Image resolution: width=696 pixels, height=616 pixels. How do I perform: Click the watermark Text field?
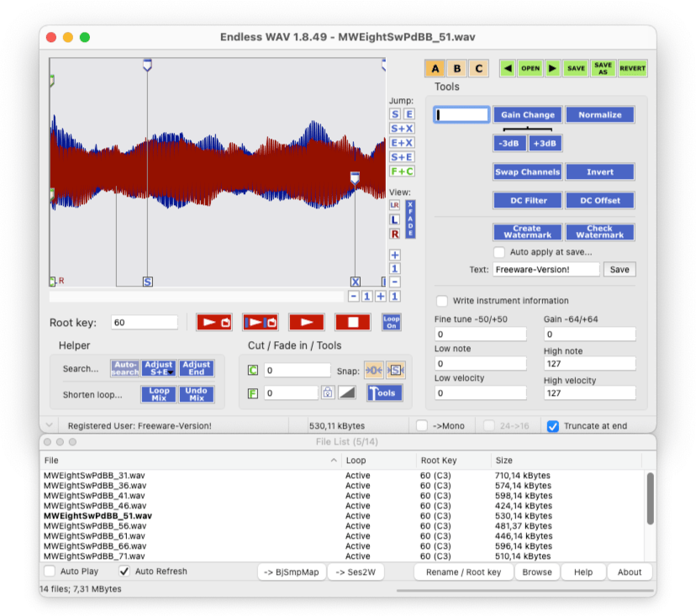[546, 270]
